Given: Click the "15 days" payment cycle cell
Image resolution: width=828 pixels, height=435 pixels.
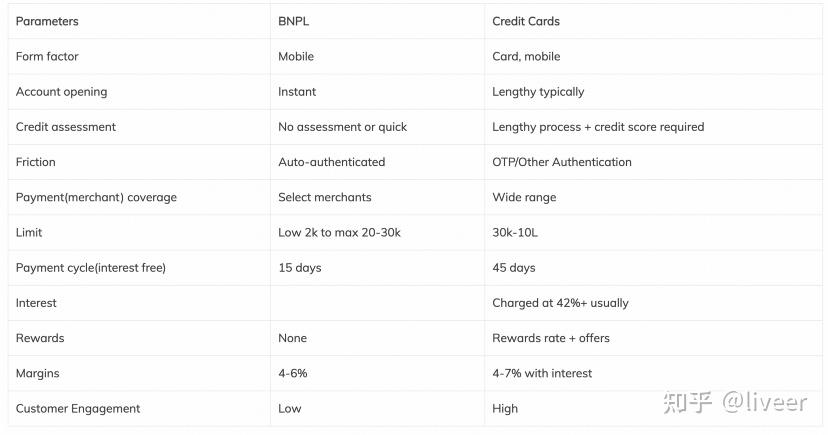Looking at the screenshot, I should point(300,267).
